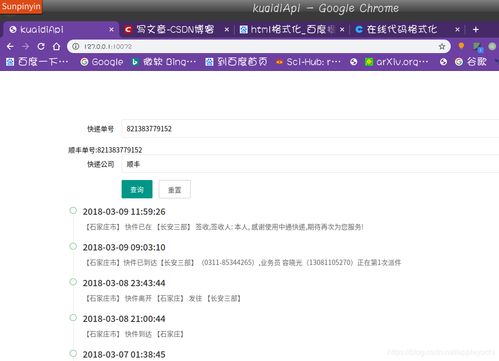Click the 签收 delivery status text line

[225, 227]
